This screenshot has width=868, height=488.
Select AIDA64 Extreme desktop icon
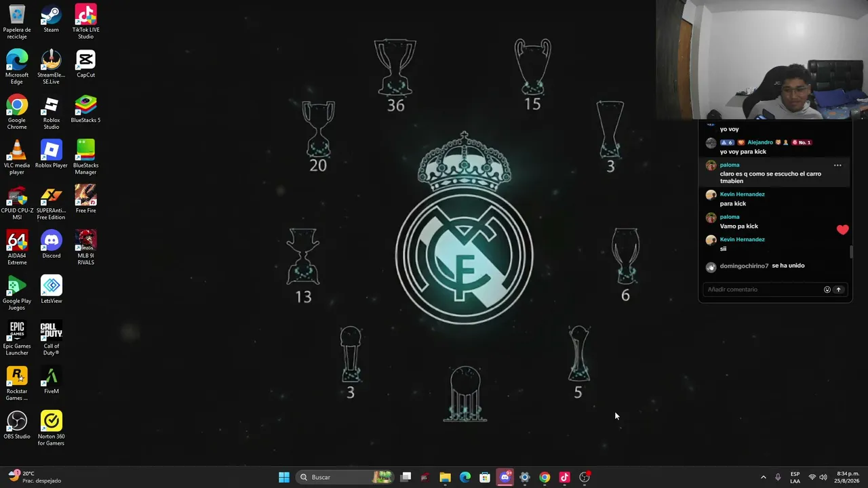[x=17, y=248]
